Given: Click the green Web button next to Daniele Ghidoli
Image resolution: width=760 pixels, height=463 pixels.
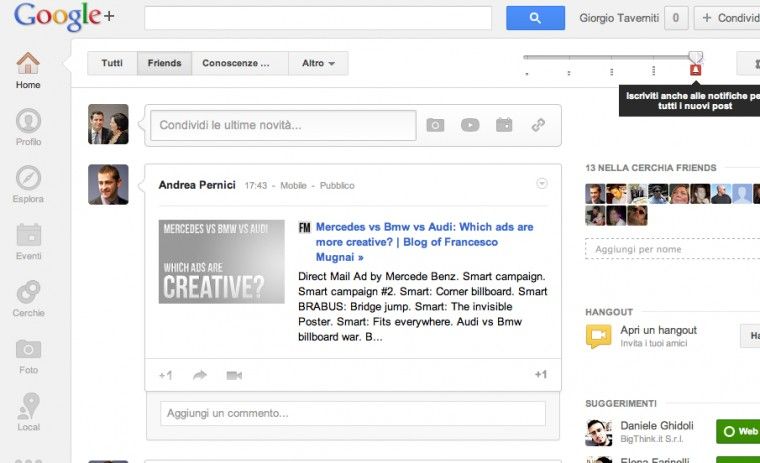Looking at the screenshot, I should coord(738,431).
